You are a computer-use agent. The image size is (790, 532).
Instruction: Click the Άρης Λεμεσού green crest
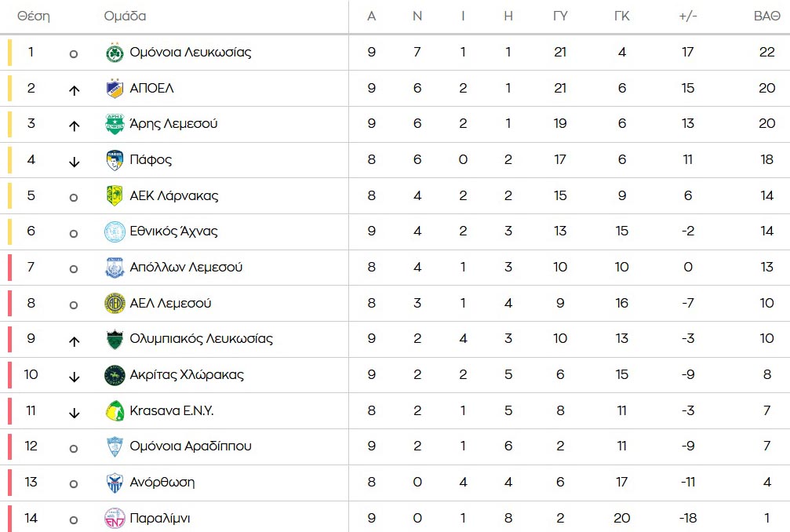point(115,124)
